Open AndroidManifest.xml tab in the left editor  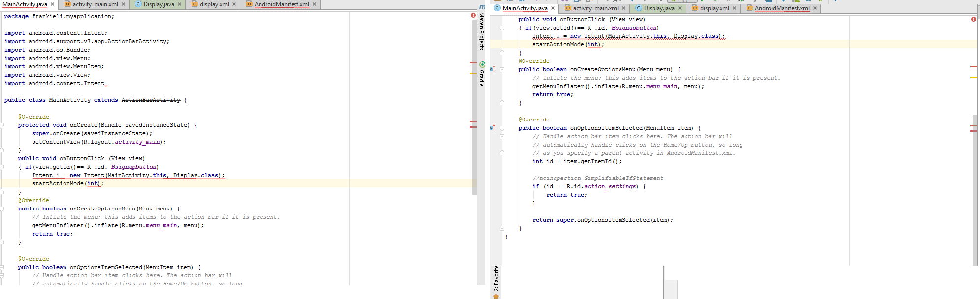point(281,4)
